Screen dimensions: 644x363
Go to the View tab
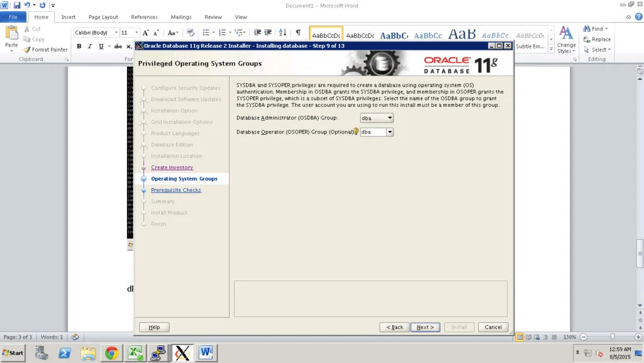241,17
